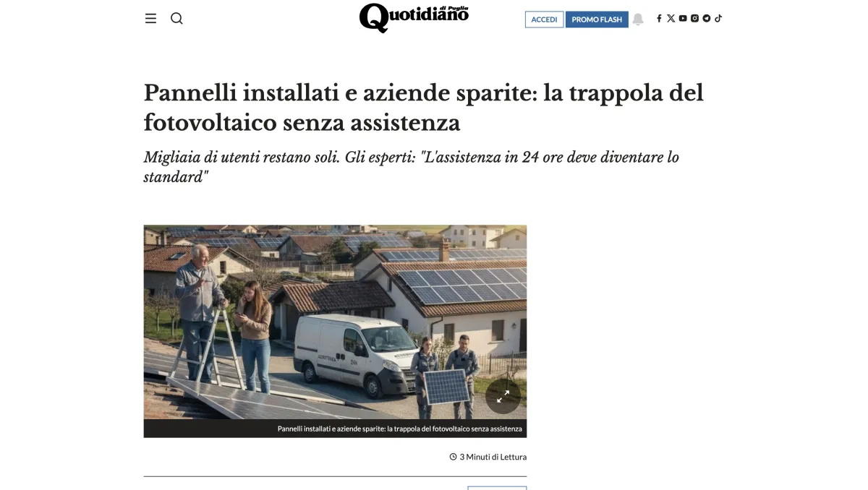Click the partially visible button below divider
Viewport: 868px width, 490px height.
[x=497, y=488]
